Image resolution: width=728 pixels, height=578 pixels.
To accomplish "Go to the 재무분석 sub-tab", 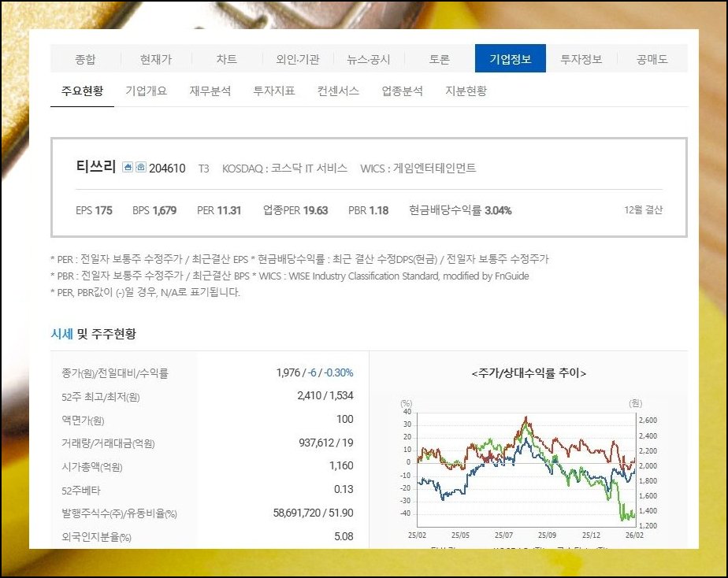I will click(210, 91).
